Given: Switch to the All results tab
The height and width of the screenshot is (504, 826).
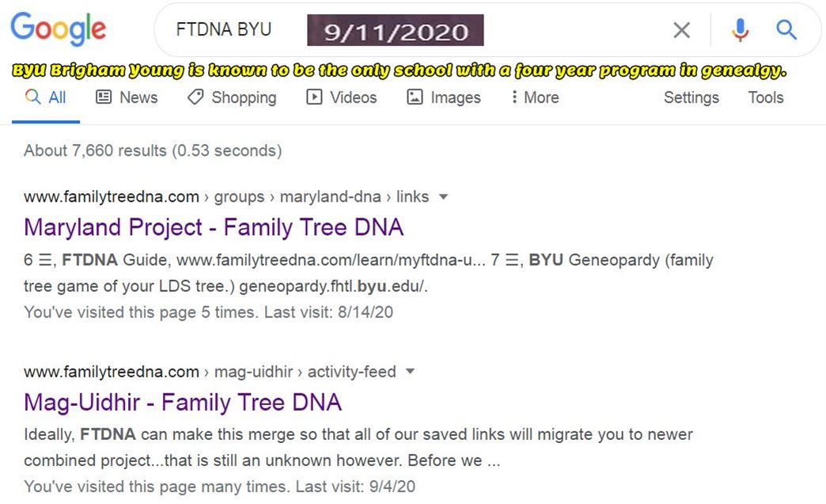Looking at the screenshot, I should click(x=46, y=97).
